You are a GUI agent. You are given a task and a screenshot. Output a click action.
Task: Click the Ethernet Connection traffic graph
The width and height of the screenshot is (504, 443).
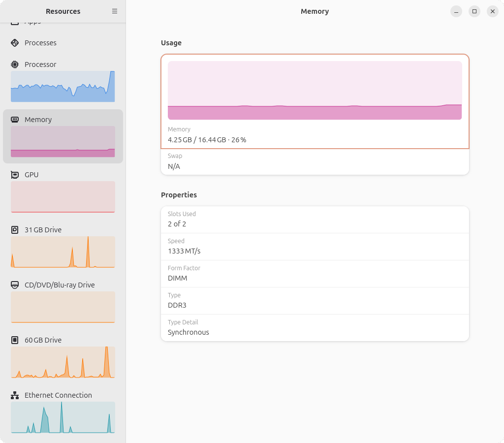63,417
